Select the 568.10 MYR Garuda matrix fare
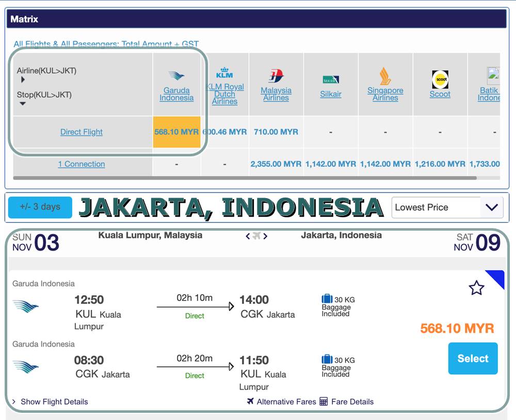Screen dimensions: 516x420 (x=176, y=132)
